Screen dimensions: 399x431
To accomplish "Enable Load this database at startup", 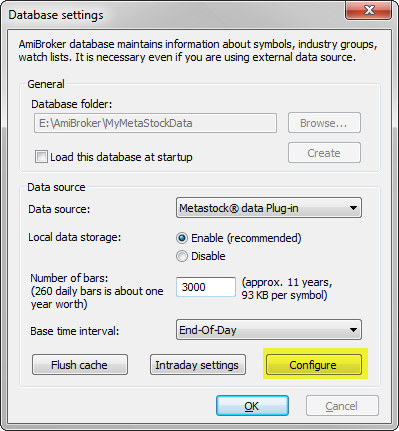I will [x=41, y=156].
